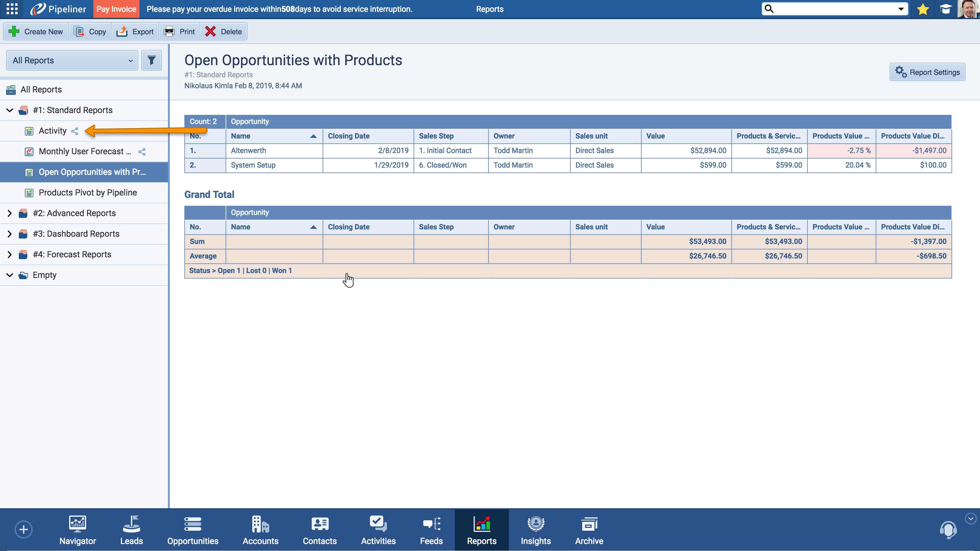Click the Pay Invoice button
This screenshot has height=551, width=980.
pyautogui.click(x=116, y=9)
